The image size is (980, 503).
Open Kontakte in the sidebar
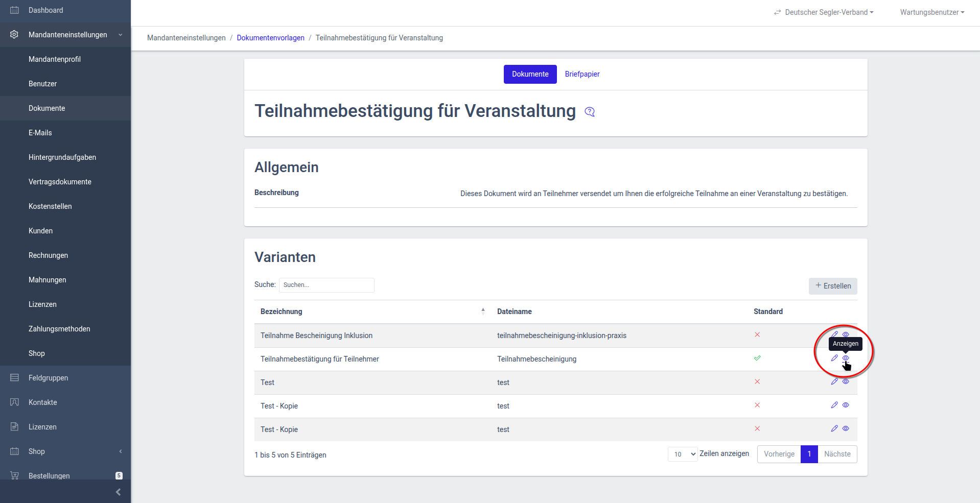point(43,402)
